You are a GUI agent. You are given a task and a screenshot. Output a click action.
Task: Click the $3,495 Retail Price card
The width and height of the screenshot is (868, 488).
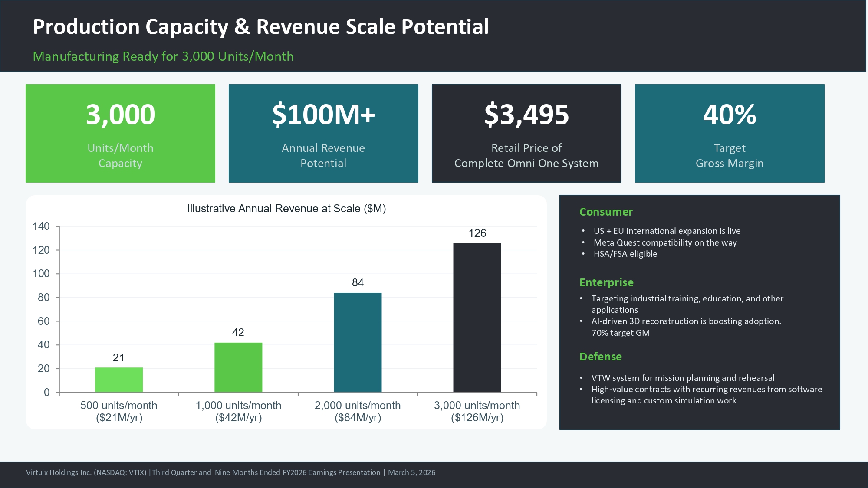pyautogui.click(x=526, y=133)
